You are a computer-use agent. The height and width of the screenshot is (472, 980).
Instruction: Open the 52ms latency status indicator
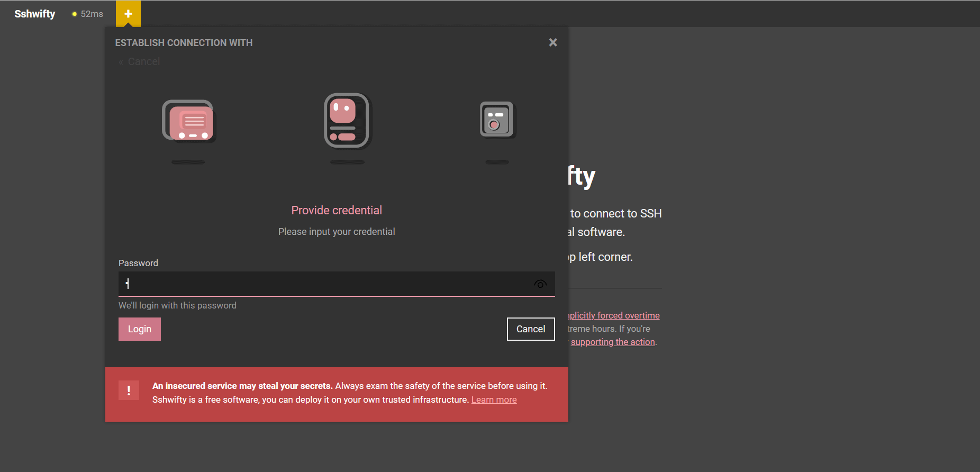[88, 14]
